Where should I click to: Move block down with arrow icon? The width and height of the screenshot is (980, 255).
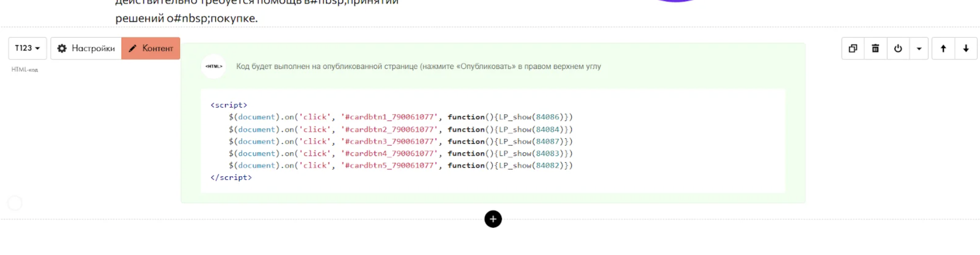966,48
